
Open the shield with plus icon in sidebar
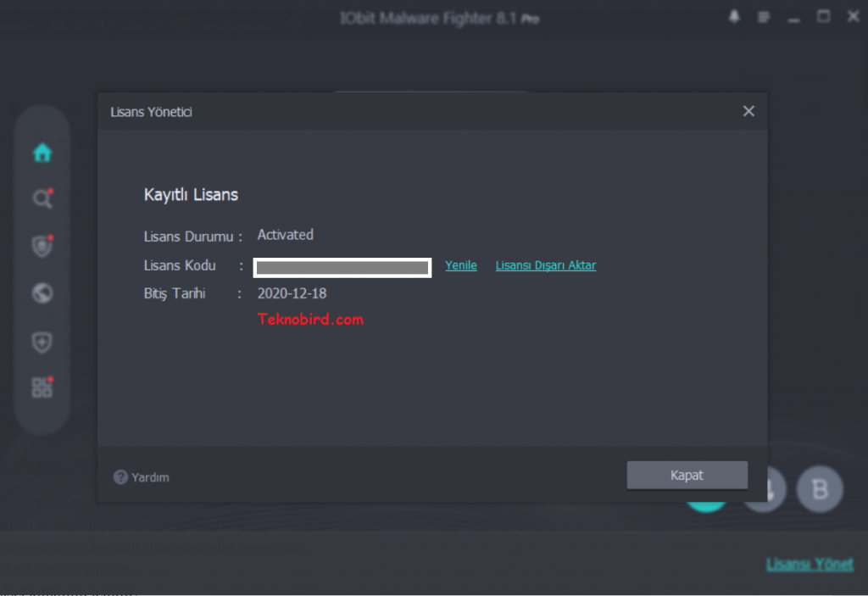tap(42, 343)
